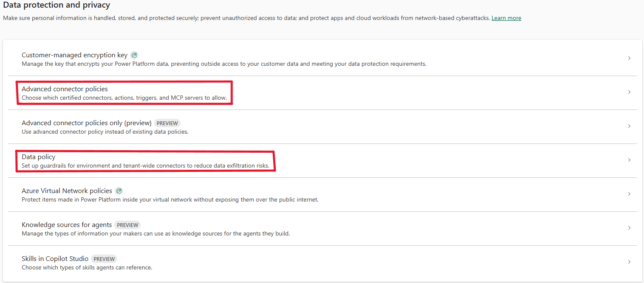This screenshot has height=283, width=644.
Task: Click PREVIEW badge beside Advanced connector policies only
Action: pyautogui.click(x=167, y=123)
